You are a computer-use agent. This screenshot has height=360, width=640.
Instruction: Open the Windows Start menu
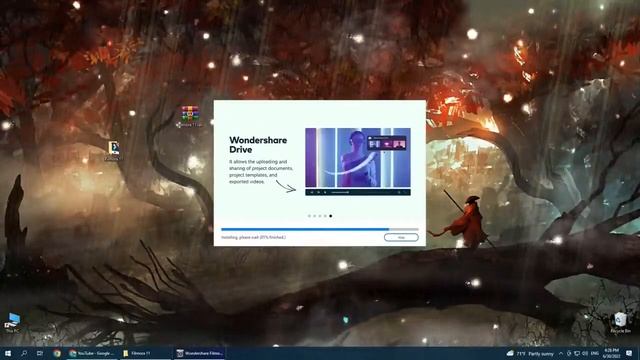(8, 353)
